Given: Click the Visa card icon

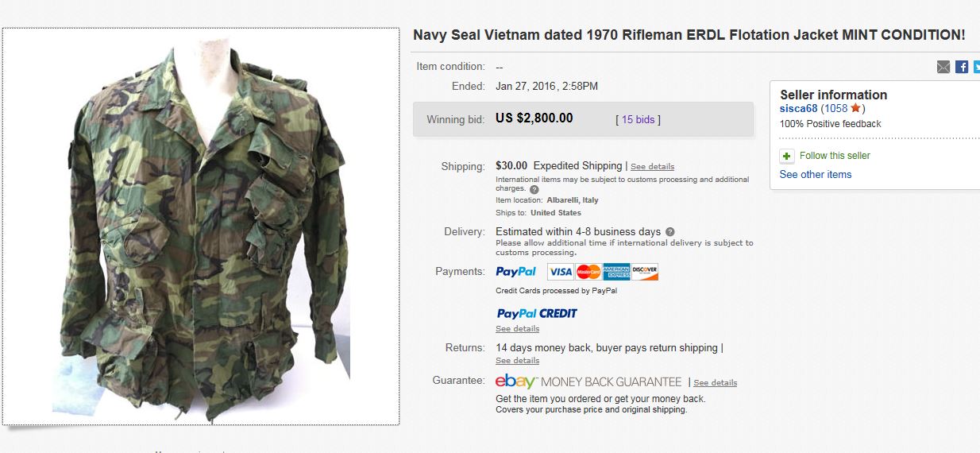Looking at the screenshot, I should (561, 272).
